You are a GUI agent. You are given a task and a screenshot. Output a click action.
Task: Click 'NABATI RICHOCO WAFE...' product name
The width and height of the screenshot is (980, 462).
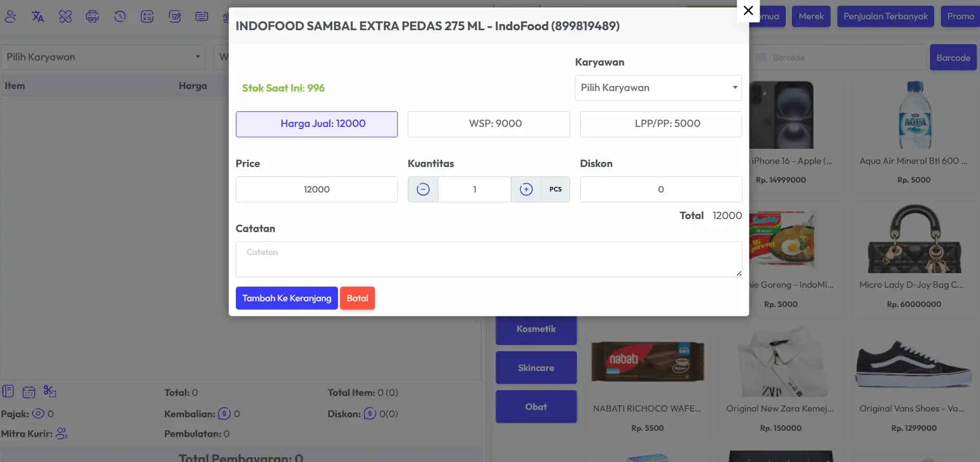point(647,409)
